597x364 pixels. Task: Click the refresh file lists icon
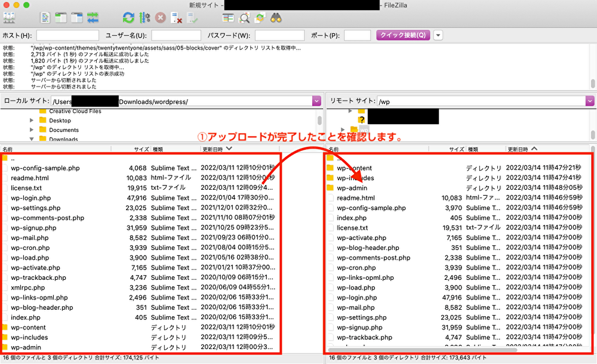[x=128, y=18]
